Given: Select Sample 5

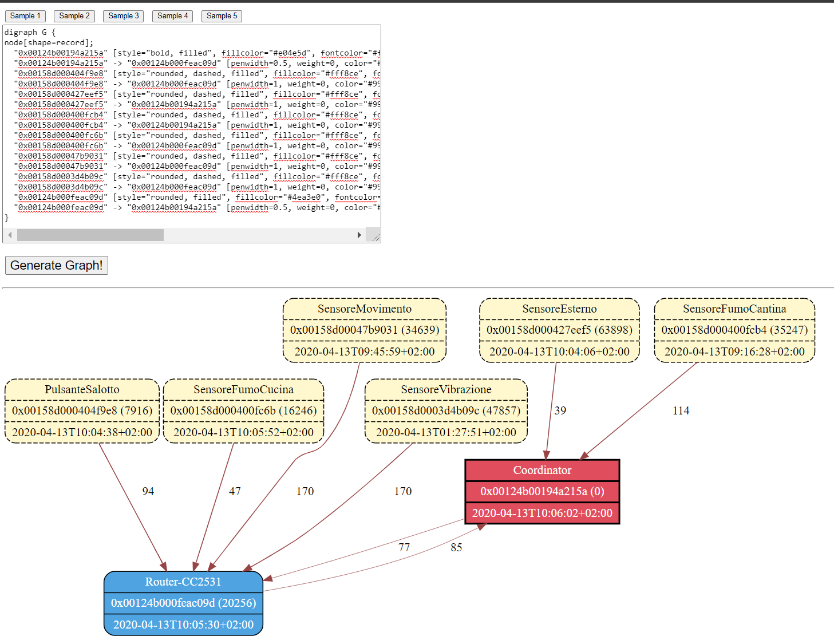Looking at the screenshot, I should click(222, 15).
